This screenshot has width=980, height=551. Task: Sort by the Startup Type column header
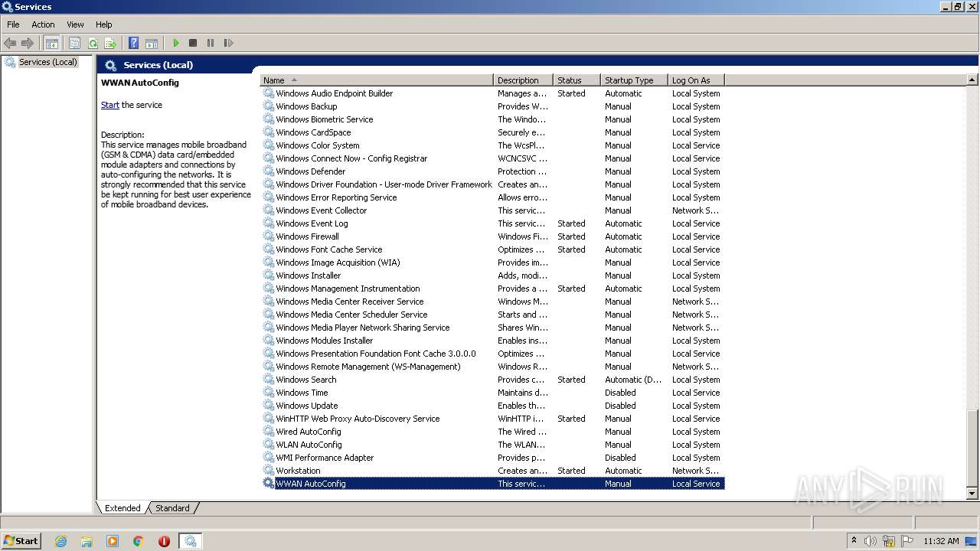coord(634,80)
